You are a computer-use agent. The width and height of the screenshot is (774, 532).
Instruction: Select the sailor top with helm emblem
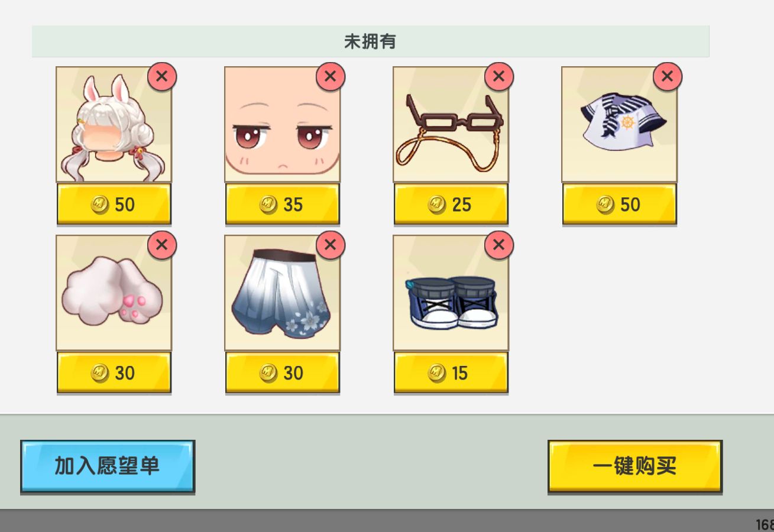[620, 124]
